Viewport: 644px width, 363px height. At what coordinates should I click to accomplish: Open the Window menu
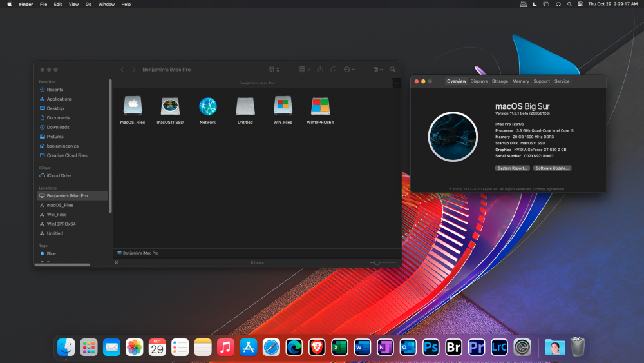tap(106, 4)
